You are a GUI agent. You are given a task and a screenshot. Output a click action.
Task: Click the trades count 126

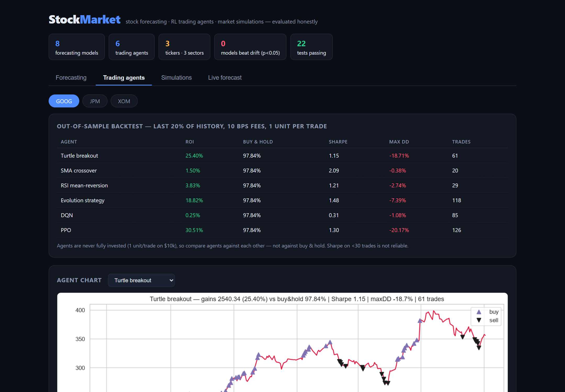(x=456, y=230)
